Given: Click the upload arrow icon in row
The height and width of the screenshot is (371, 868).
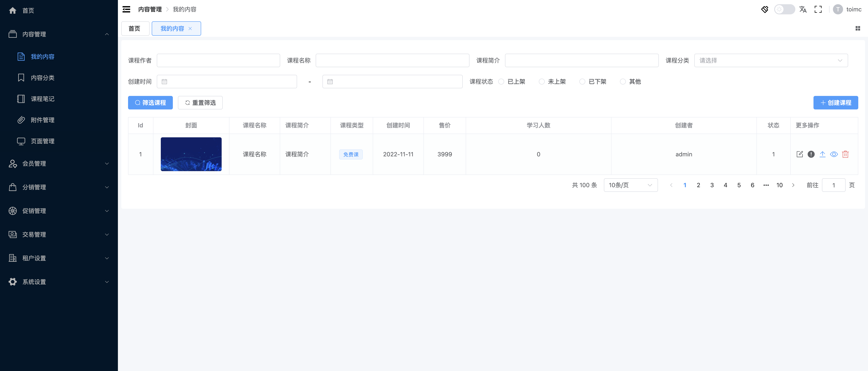Looking at the screenshot, I should tap(822, 154).
